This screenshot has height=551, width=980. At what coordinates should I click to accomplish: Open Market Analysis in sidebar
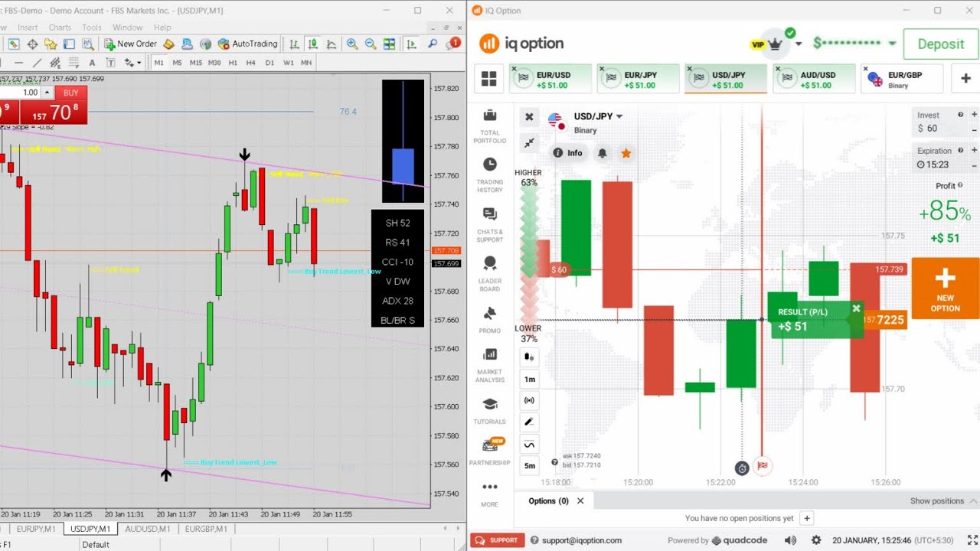[490, 365]
